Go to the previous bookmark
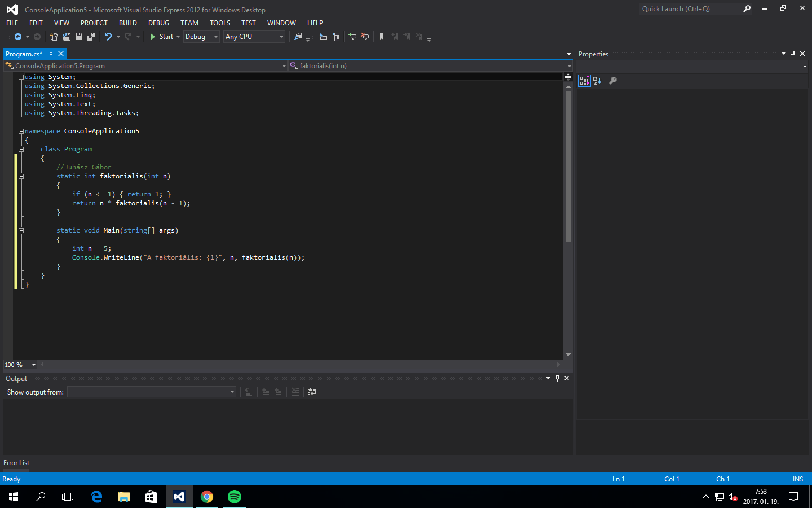The image size is (812, 508). 394,37
